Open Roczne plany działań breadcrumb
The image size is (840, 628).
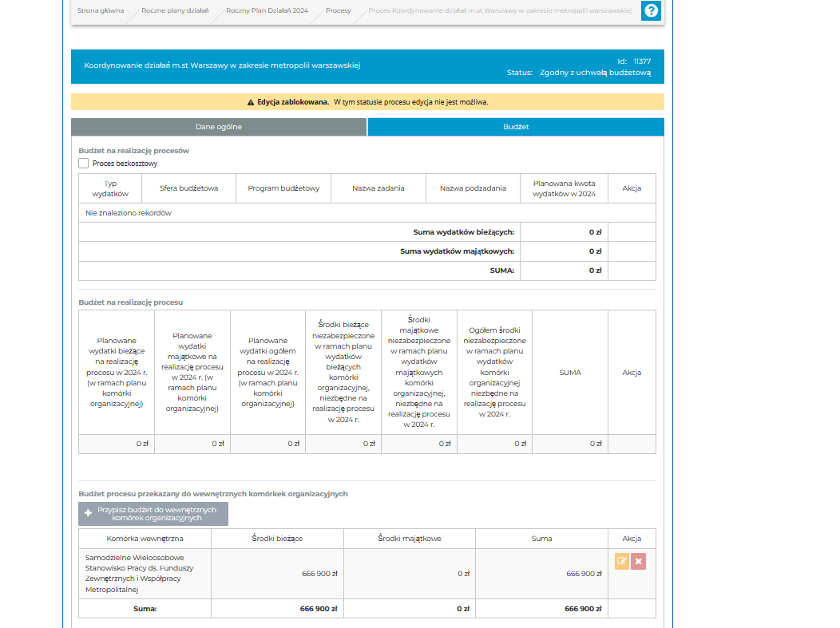pos(175,11)
